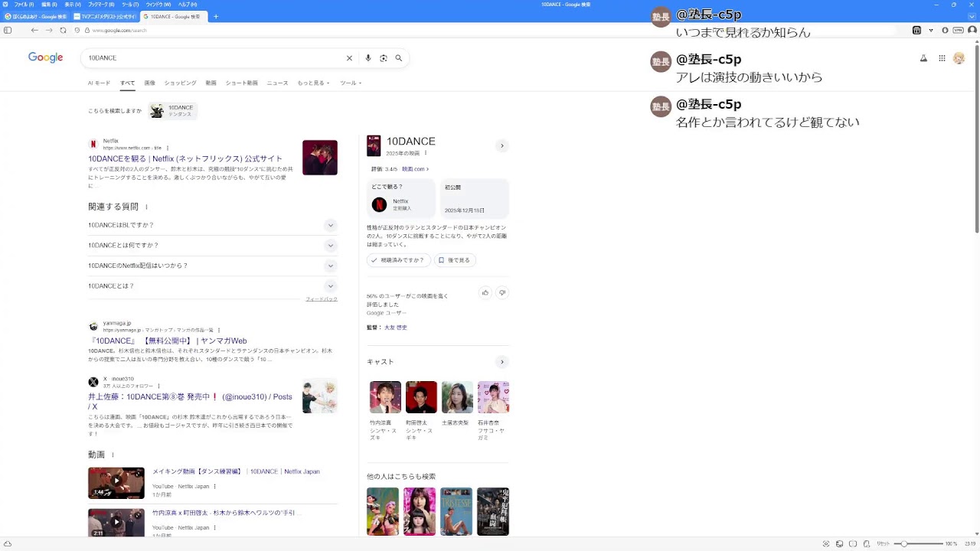Open ツール menu in menu bar
980x551 pixels.
[x=130, y=5]
